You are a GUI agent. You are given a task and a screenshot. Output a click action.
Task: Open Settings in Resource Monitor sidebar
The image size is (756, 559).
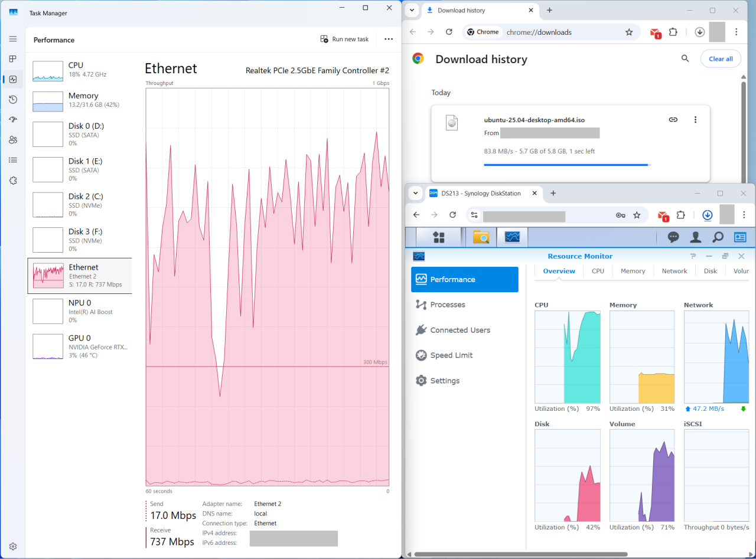coord(465,381)
